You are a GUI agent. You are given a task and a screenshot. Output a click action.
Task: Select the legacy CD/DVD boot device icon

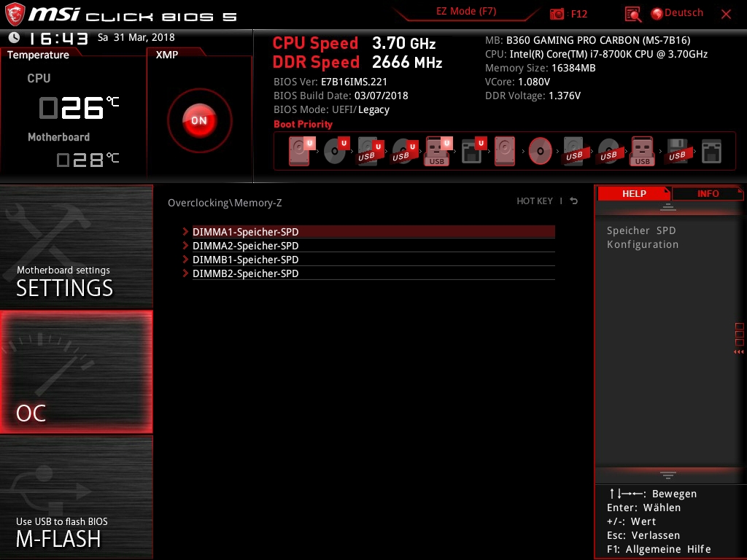pos(541,152)
